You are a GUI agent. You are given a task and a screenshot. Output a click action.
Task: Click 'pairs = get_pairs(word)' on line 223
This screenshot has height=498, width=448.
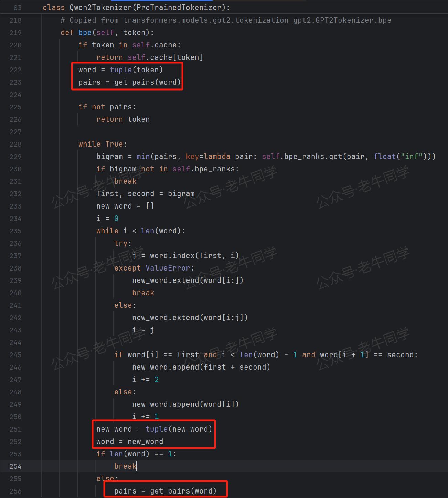coord(129,82)
